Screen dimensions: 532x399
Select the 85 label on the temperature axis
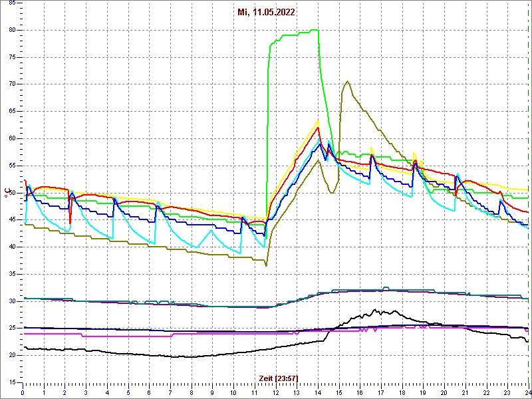point(11,3)
